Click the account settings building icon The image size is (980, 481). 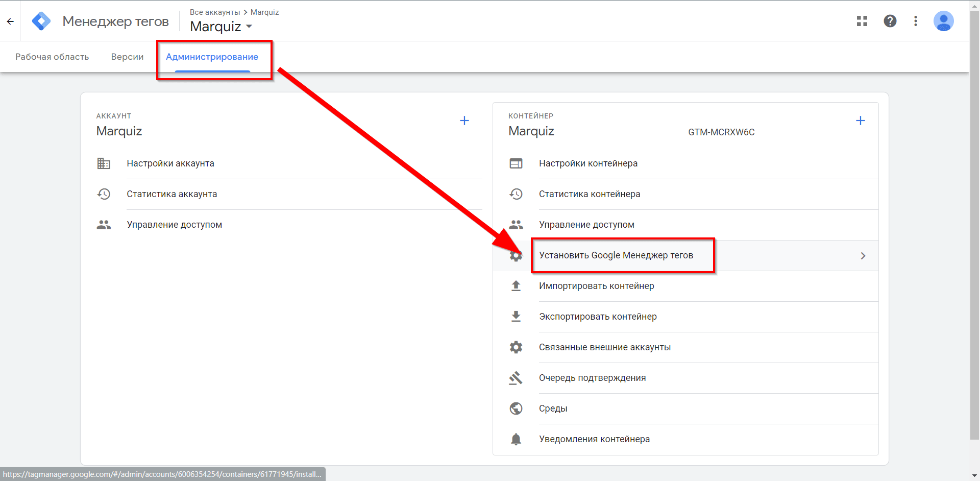coord(104,163)
